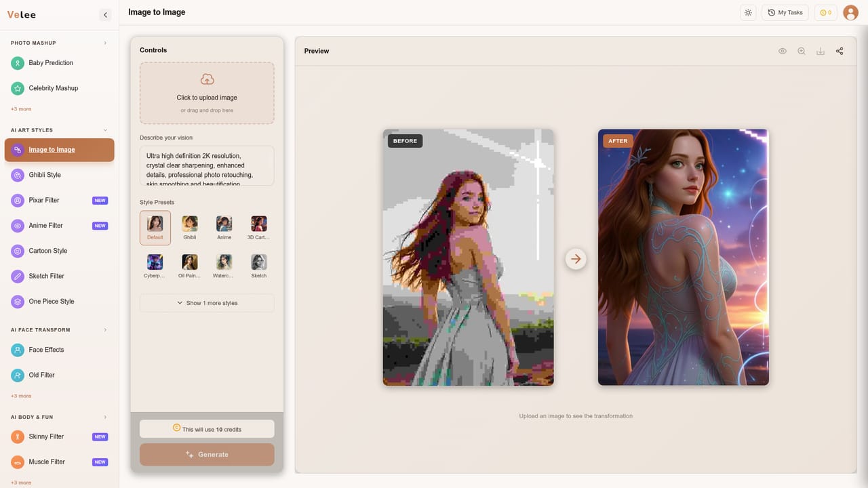Click the Anime Filter eye icon
The image size is (868, 488).
point(18,226)
